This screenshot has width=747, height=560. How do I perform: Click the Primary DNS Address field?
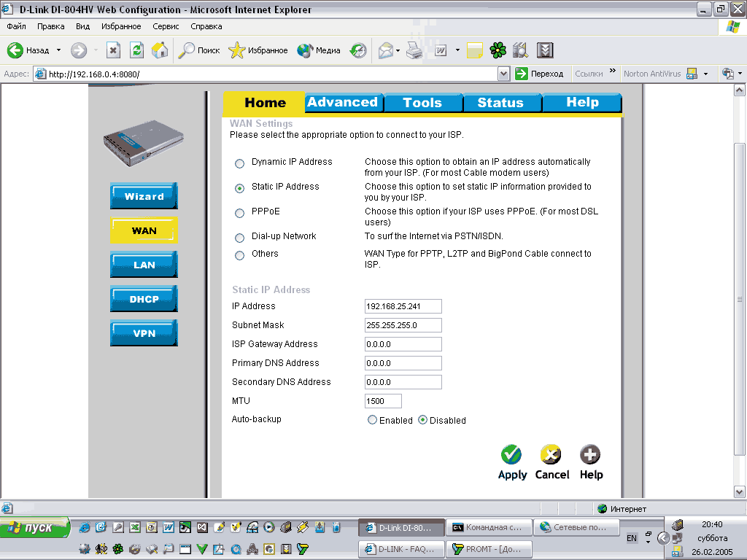pos(403,363)
